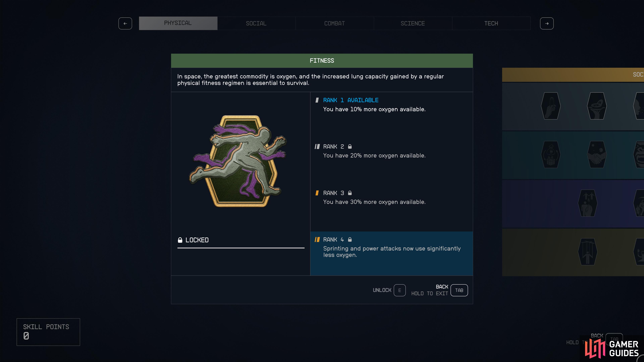Pick the puppet-on-strings skill icon
Screen dimensions: 644x362
587,252
